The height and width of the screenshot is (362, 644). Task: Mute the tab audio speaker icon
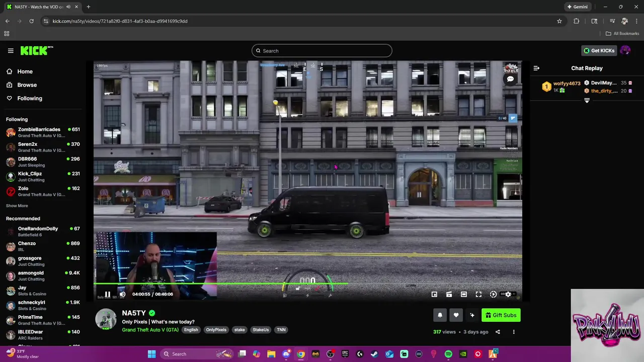[x=68, y=7]
